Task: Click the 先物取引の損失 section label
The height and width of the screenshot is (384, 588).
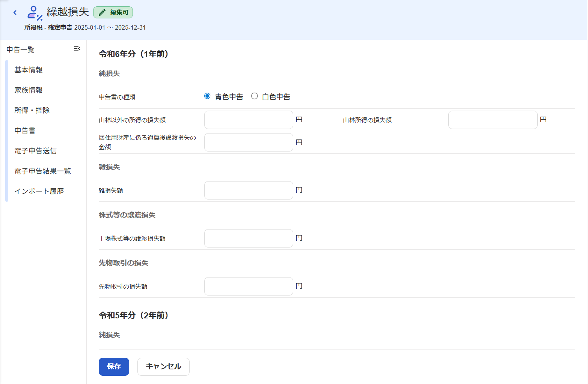Action: point(124,263)
